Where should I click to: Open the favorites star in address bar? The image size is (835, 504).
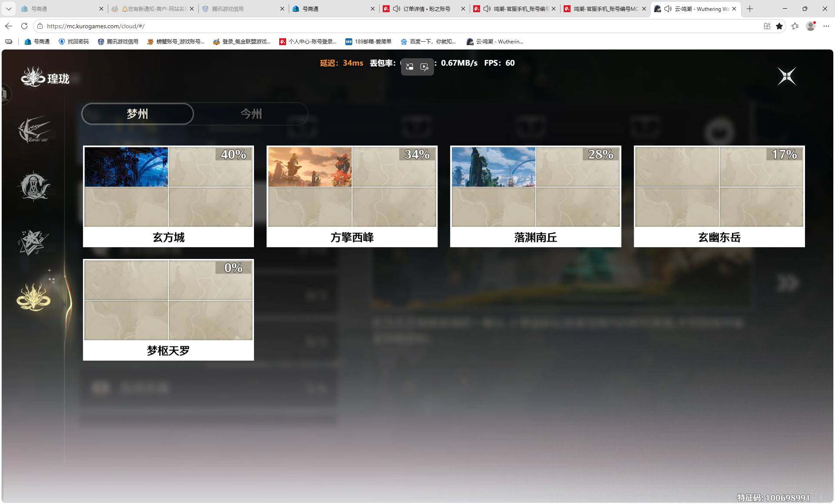click(779, 26)
